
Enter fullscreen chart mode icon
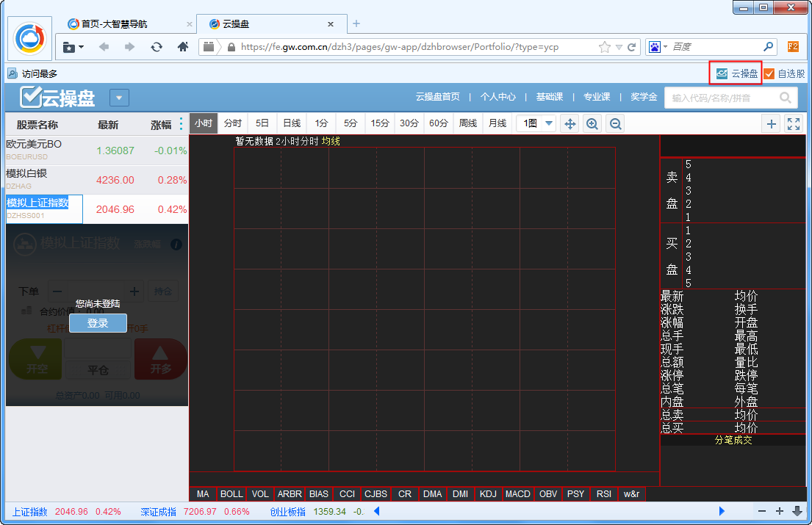click(x=794, y=124)
